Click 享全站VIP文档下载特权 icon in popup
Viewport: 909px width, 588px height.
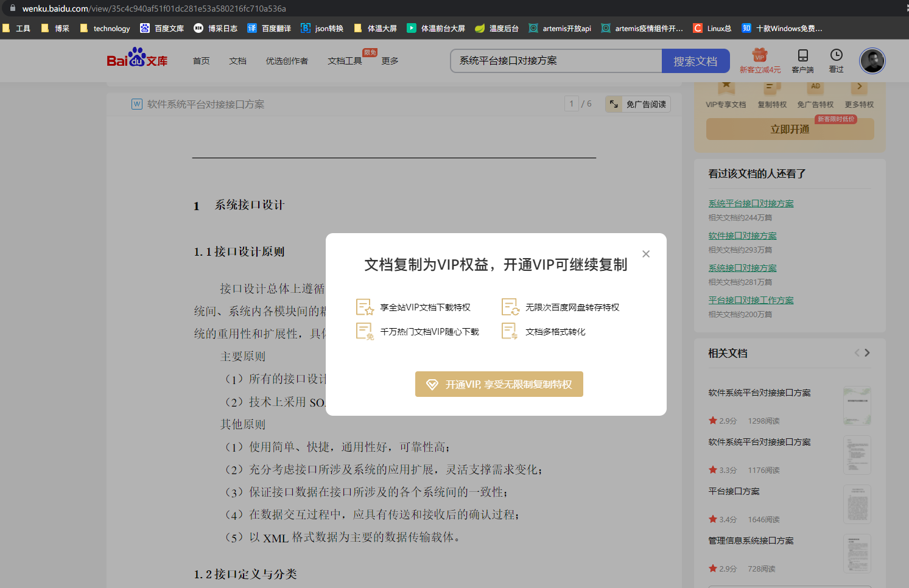[x=365, y=307]
